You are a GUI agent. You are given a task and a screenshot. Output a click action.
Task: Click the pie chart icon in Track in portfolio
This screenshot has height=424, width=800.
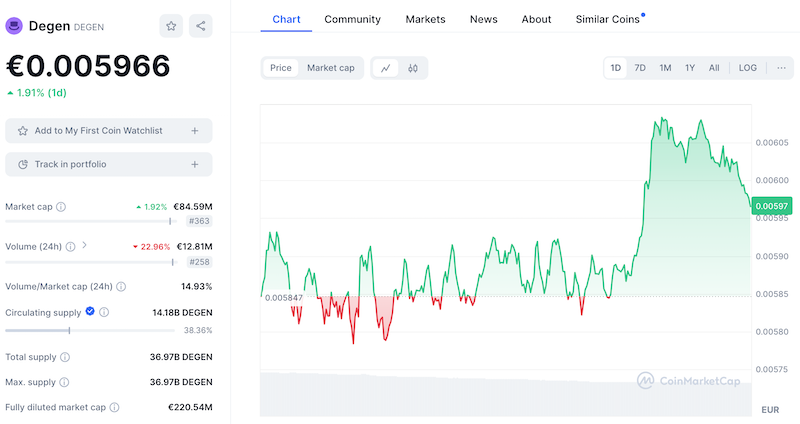pyautogui.click(x=22, y=164)
